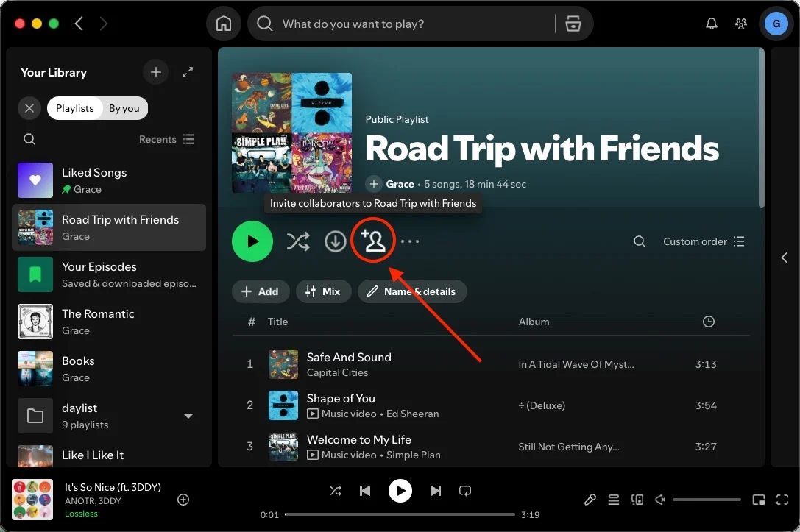The height and width of the screenshot is (532, 800).
Task: Adjust the volume slider
Action: click(707, 500)
